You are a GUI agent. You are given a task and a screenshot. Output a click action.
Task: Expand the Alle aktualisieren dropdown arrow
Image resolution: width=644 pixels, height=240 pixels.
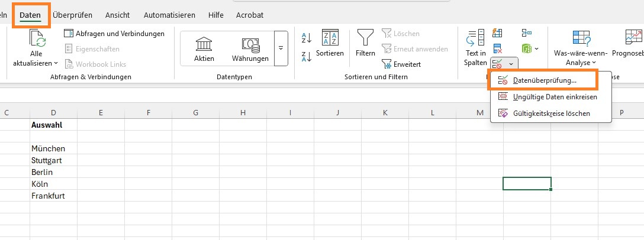tap(56, 63)
